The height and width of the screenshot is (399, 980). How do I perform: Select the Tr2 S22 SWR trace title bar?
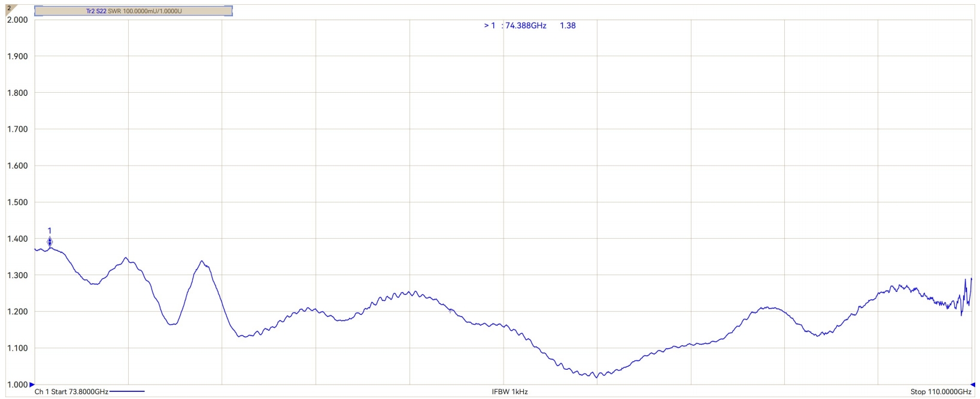tap(134, 11)
